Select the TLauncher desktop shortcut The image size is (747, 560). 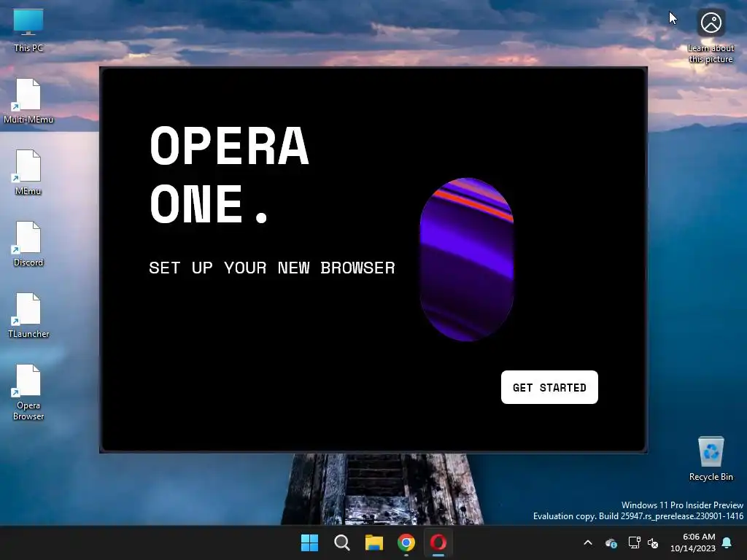[28, 316]
